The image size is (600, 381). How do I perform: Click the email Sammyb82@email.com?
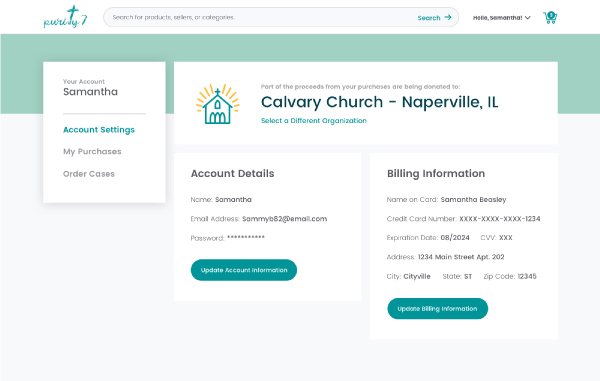(x=284, y=219)
